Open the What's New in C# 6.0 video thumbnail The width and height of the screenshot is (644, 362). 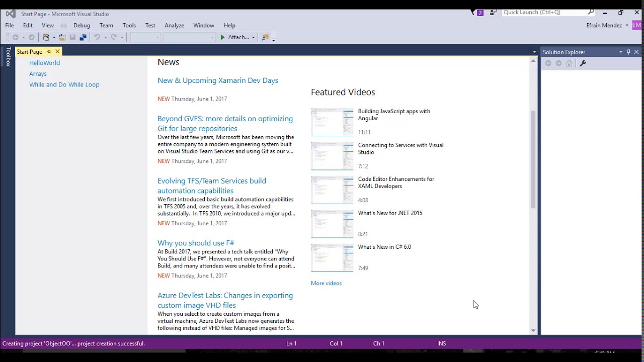coord(332,258)
